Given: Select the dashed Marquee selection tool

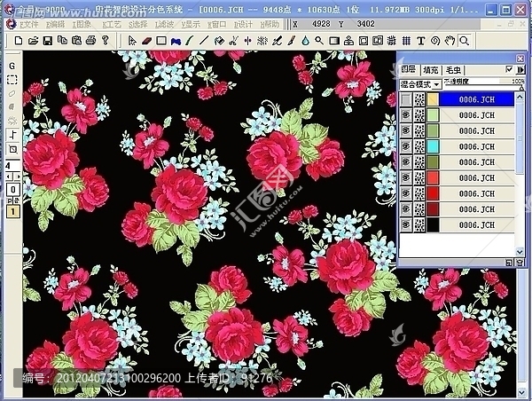Looking at the screenshot, I should click(12, 80).
